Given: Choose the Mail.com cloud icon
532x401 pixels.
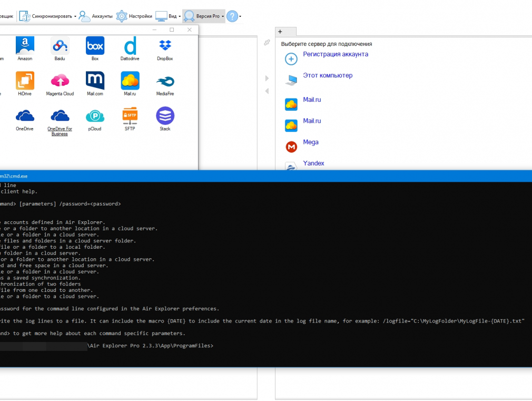Looking at the screenshot, I should (x=95, y=84).
